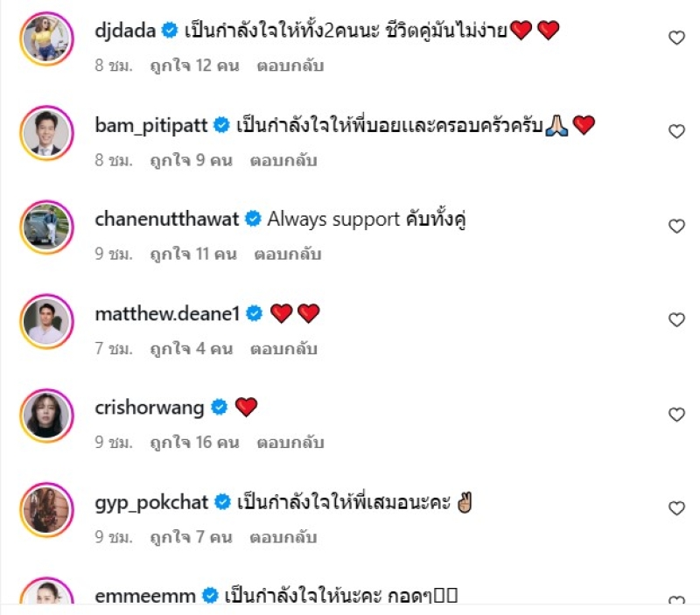
Task: Open djdada's profile picture
Action: 47,38
